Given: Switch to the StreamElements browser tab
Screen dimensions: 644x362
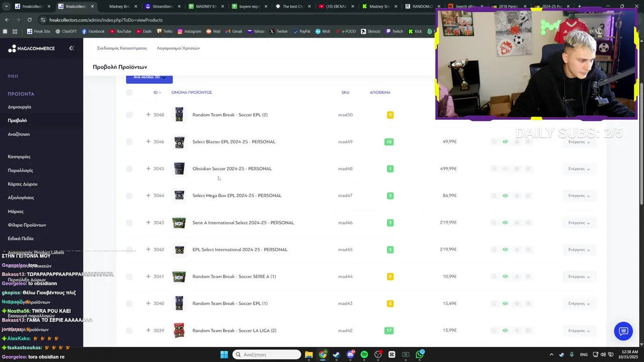Looking at the screenshot, I should 162,7.
